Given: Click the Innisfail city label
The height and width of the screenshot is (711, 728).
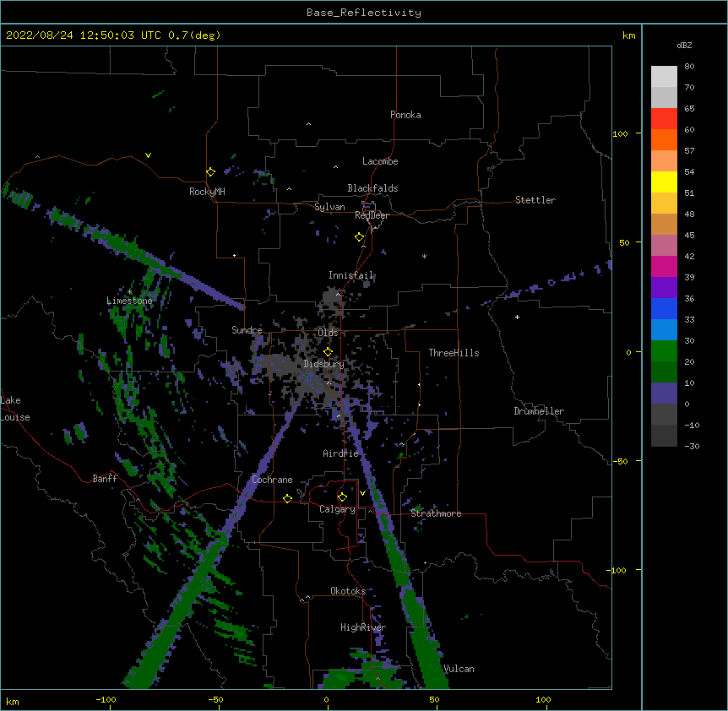Looking at the screenshot, I should pyautogui.click(x=351, y=275).
